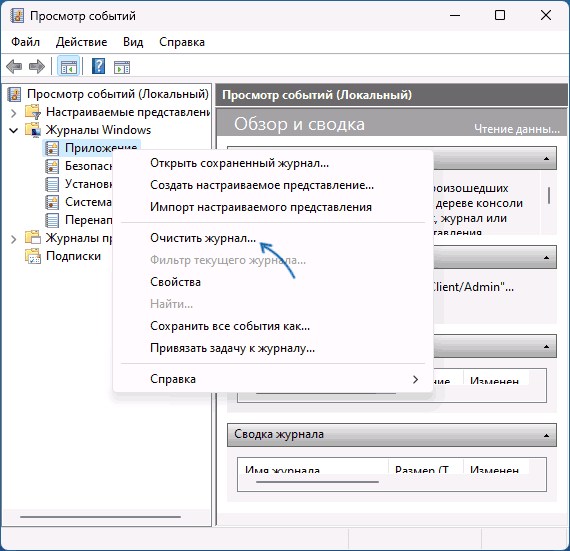Viewport: 570px width, 551px height.
Task: Open the Справка submenu arrow in context menu
Action: point(415,379)
